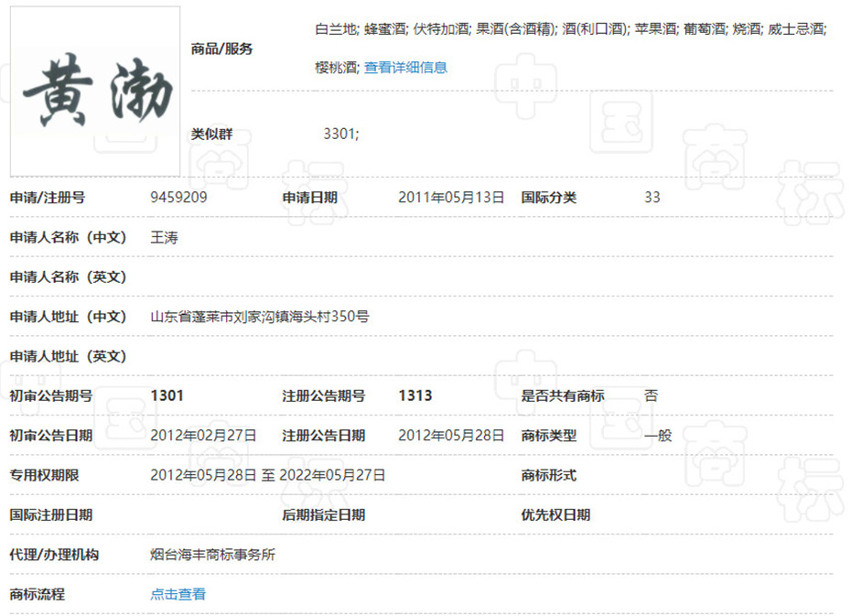Click the international class value 33
This screenshot has width=851, height=616.
[x=652, y=198]
